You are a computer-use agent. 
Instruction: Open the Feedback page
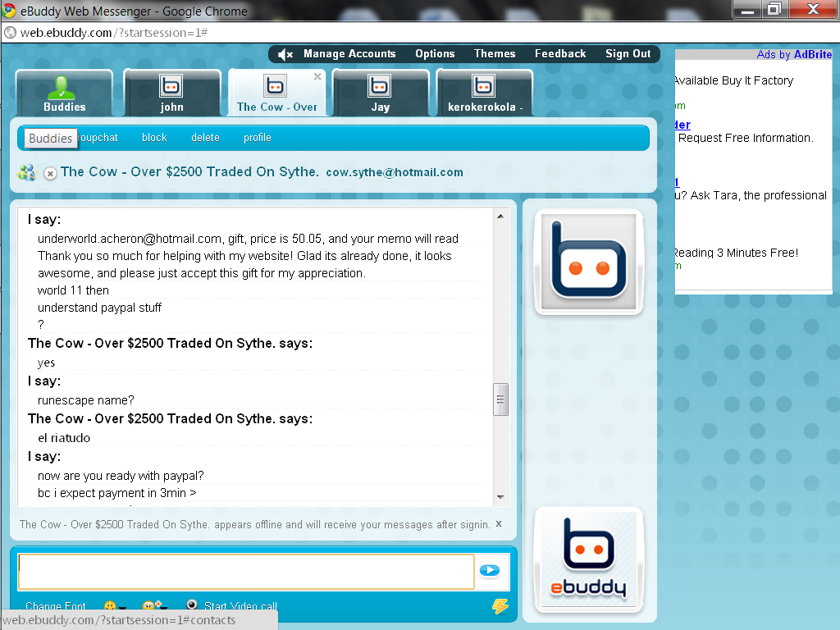point(559,53)
